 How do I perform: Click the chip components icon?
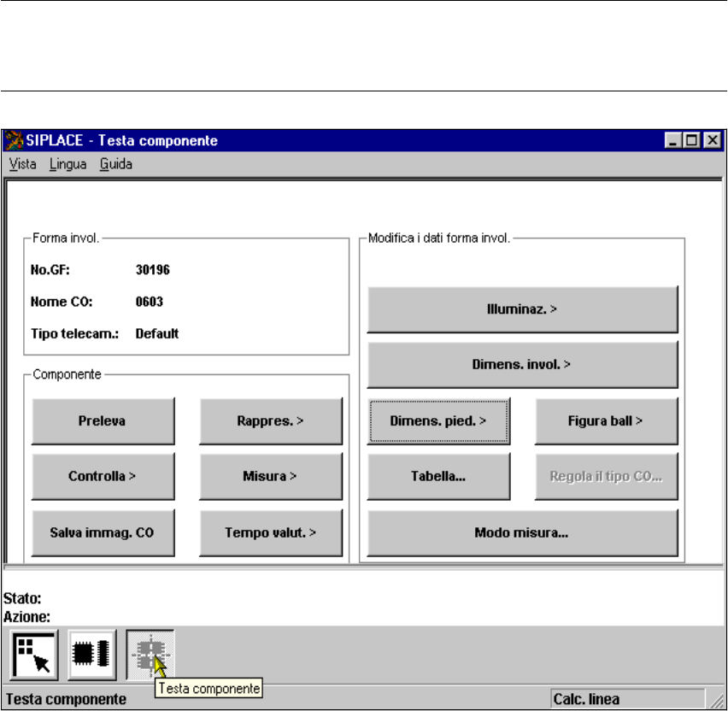91,653
